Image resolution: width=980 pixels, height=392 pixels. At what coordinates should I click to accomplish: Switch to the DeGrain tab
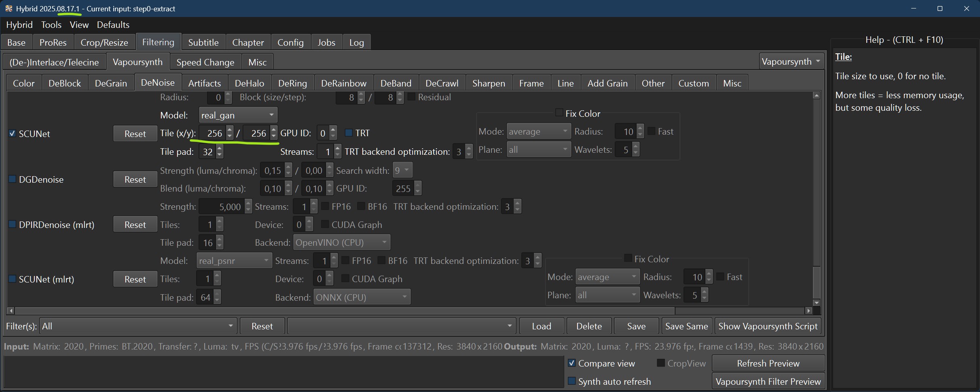(110, 83)
